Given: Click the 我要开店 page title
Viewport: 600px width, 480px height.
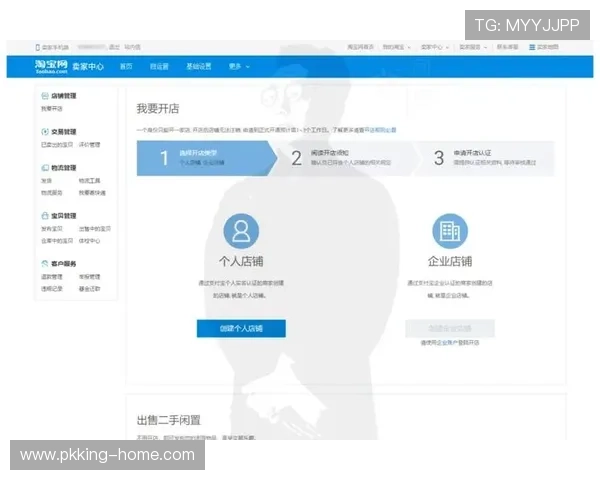Looking at the screenshot, I should point(158,109).
